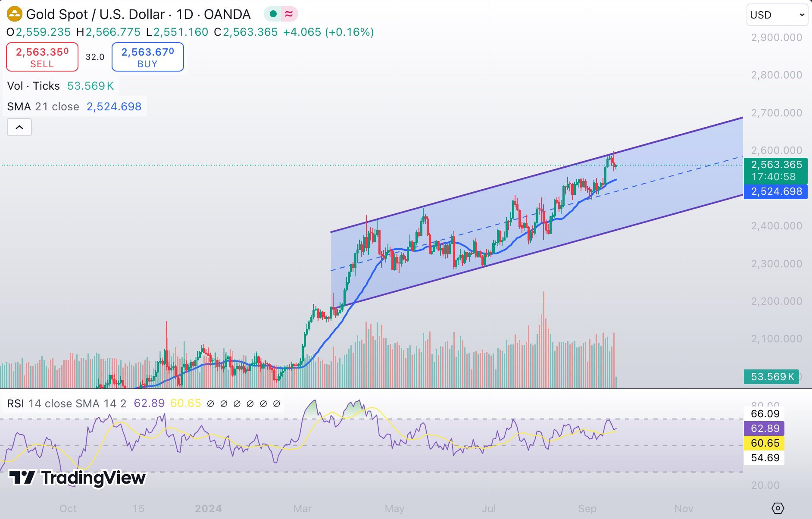Image resolution: width=812 pixels, height=519 pixels.
Task: Click the low price value 2,551.160
Action: tap(181, 32)
